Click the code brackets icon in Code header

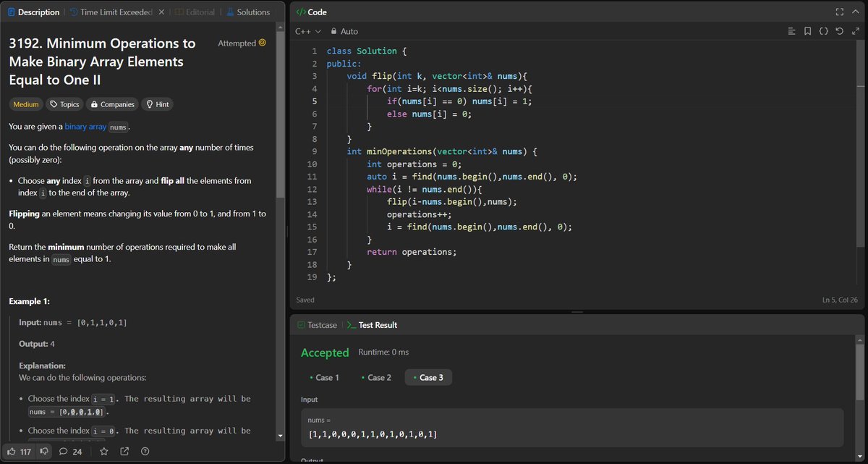[x=302, y=12]
